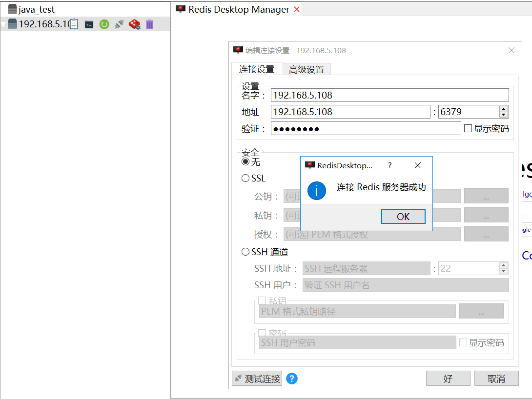Switch to the 连接设置 tab
This screenshot has width=532, height=399.
[x=257, y=69]
